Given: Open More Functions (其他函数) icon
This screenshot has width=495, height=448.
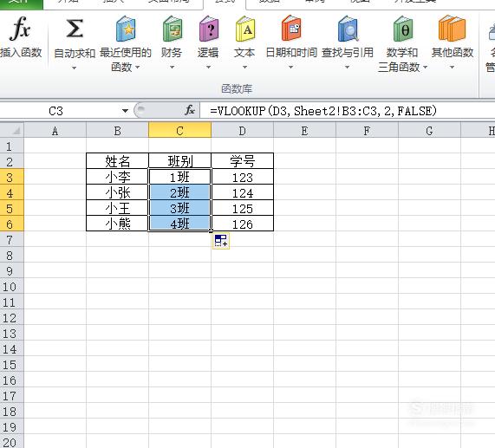Looking at the screenshot, I should click(452, 29).
